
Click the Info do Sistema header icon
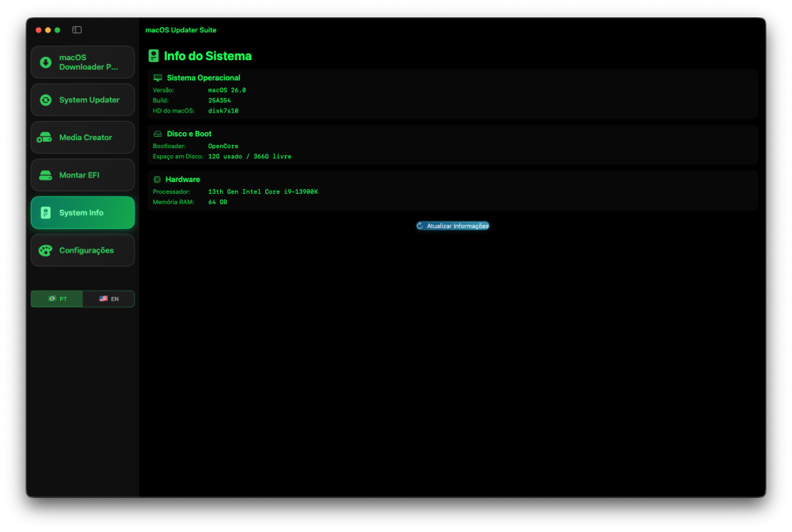click(154, 55)
